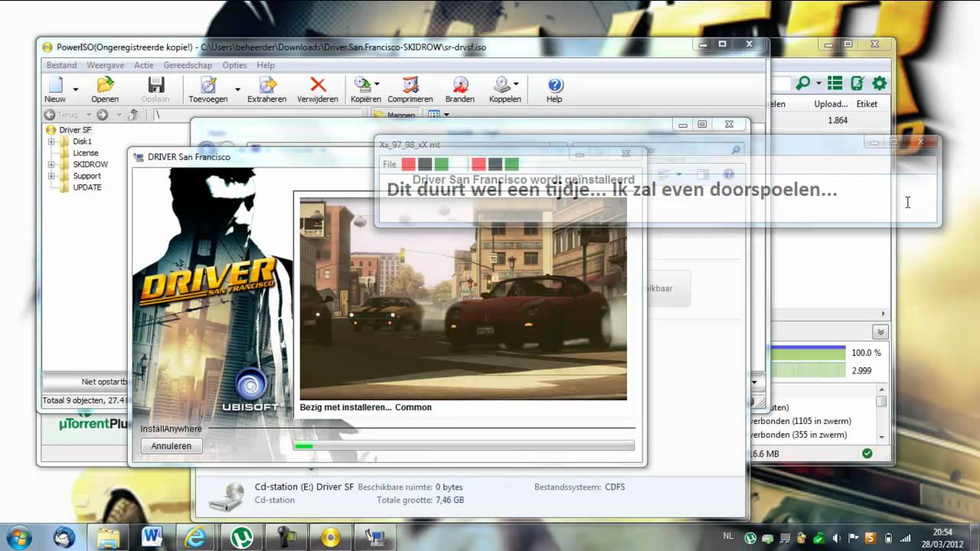This screenshot has width=980, height=551.
Task: Open Internet Explorer from the taskbar
Action: (x=196, y=537)
